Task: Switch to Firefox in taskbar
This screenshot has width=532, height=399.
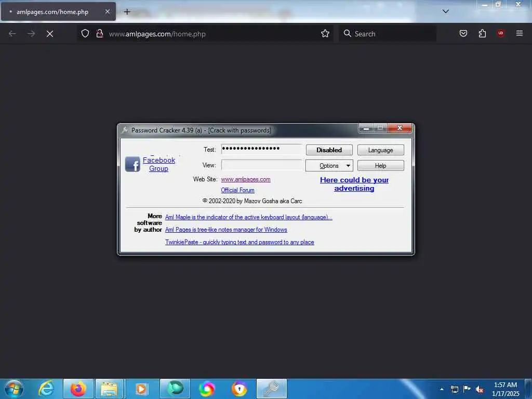Action: pos(78,389)
